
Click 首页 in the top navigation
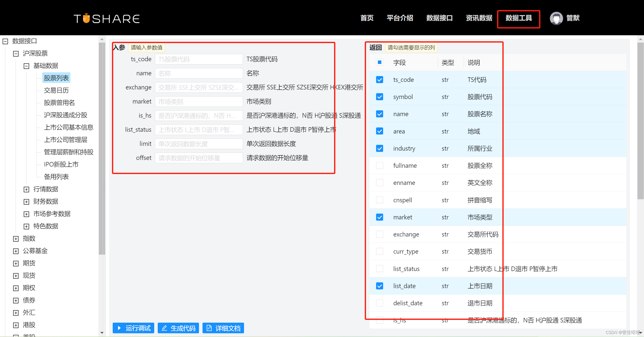[367, 18]
